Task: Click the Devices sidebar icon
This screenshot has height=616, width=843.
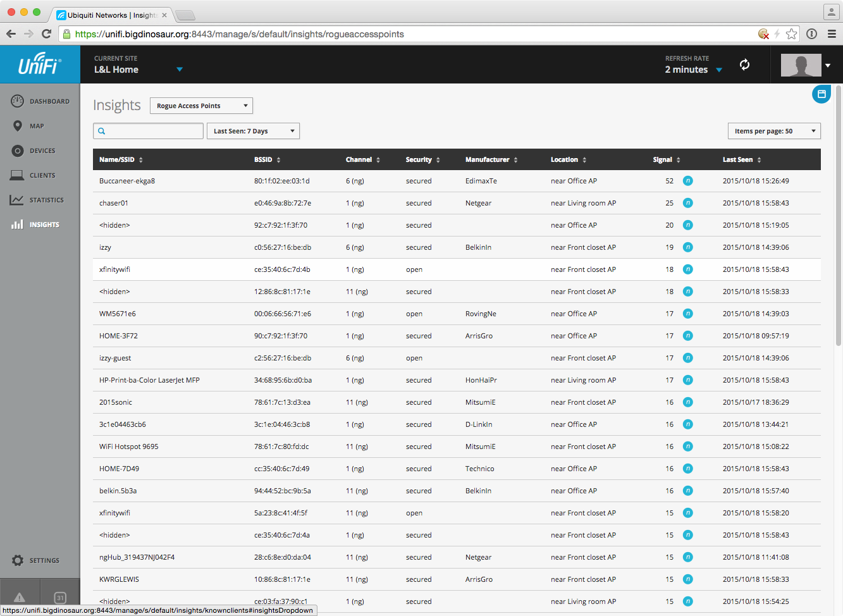Action: (18, 151)
